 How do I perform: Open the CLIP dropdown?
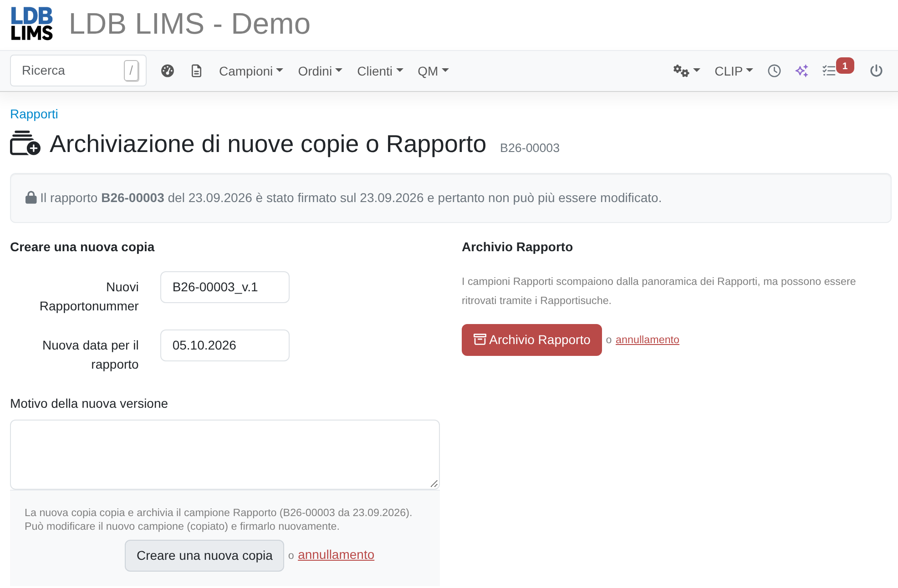click(734, 71)
